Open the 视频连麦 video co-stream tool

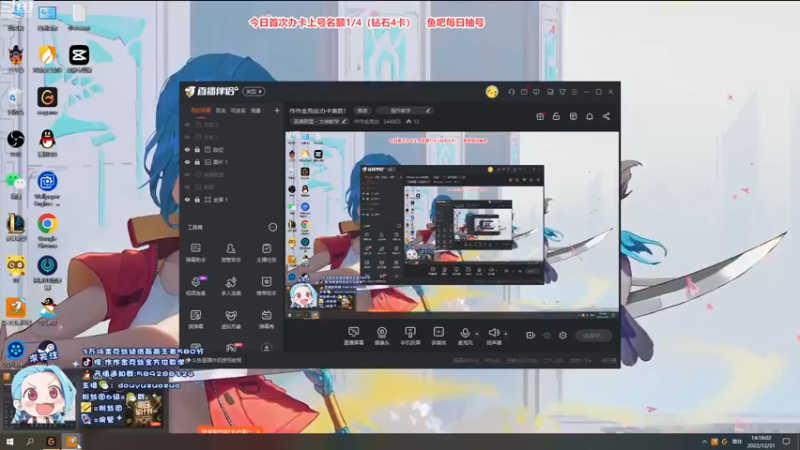(195, 286)
